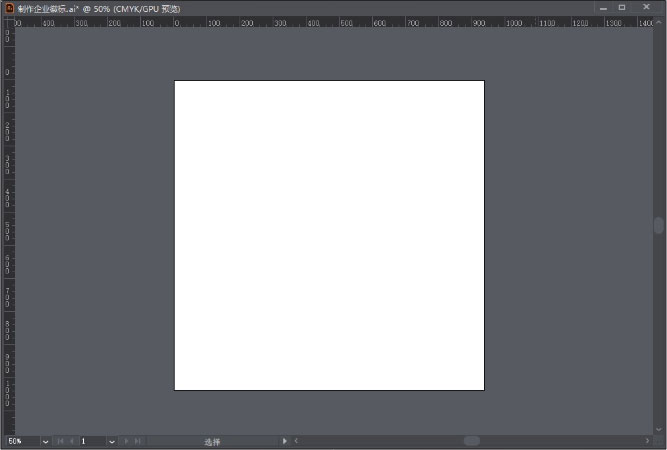Expand the status bar options arrow
The height and width of the screenshot is (450, 667).
(285, 441)
